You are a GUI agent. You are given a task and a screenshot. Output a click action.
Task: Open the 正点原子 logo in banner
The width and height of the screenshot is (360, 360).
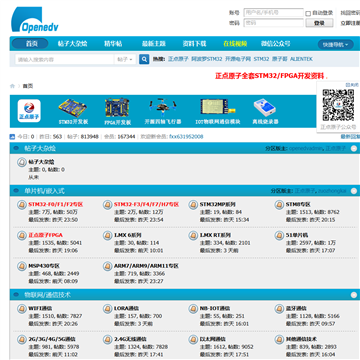29,111
